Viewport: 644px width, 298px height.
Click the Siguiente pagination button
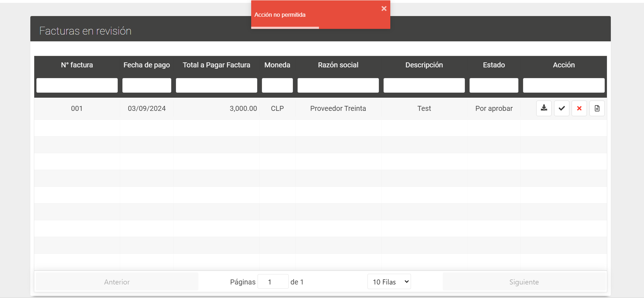524,282
